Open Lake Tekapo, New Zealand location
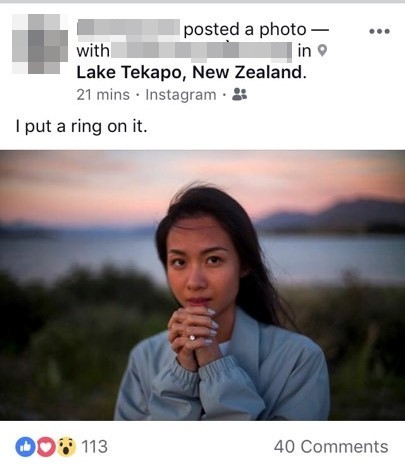The image size is (405, 465). [189, 72]
